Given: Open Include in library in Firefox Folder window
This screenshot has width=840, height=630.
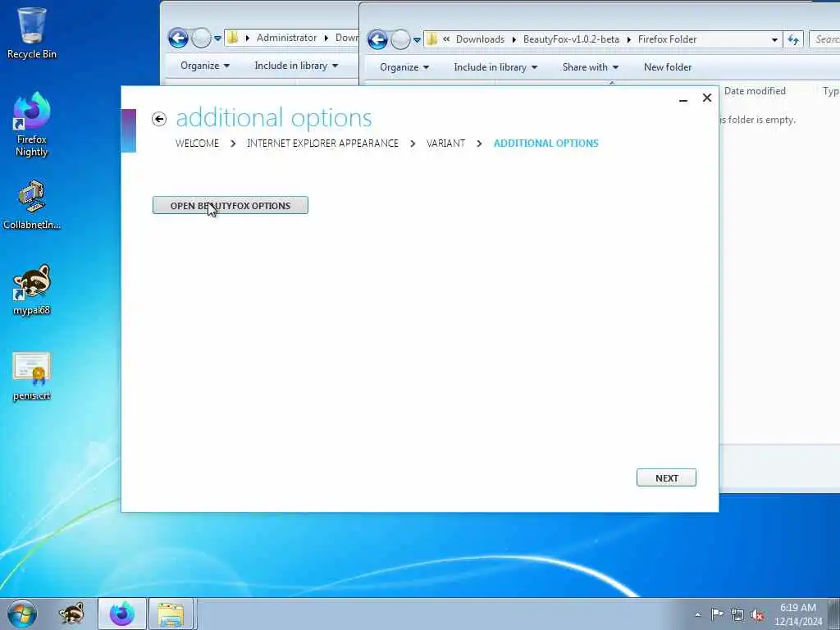Looking at the screenshot, I should click(495, 67).
